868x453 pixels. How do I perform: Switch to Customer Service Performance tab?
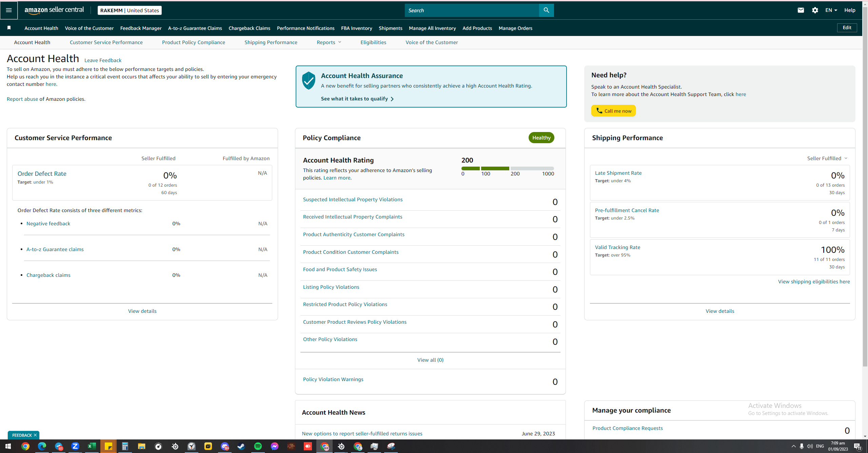106,42
